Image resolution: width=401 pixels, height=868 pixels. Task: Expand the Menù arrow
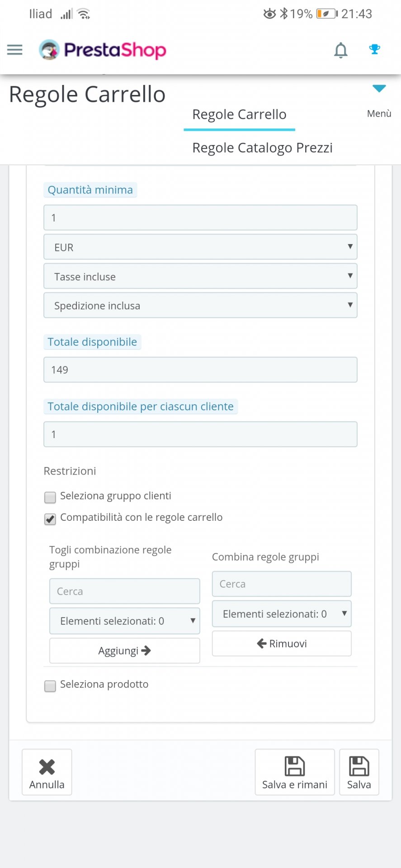click(x=379, y=89)
